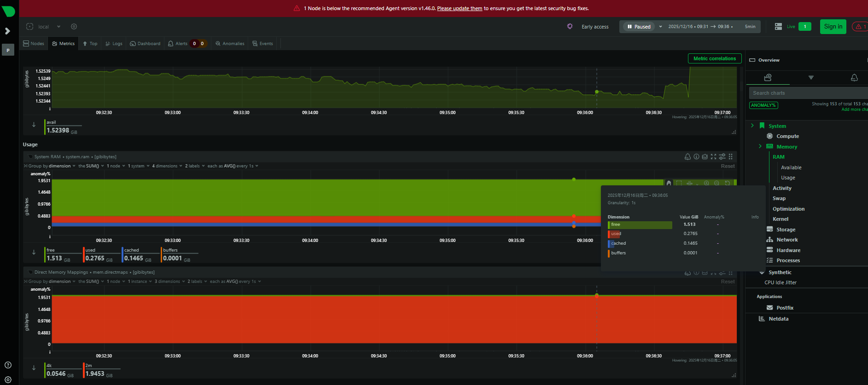Switch to the Top tab
This screenshot has width=868, height=385.
tap(90, 44)
